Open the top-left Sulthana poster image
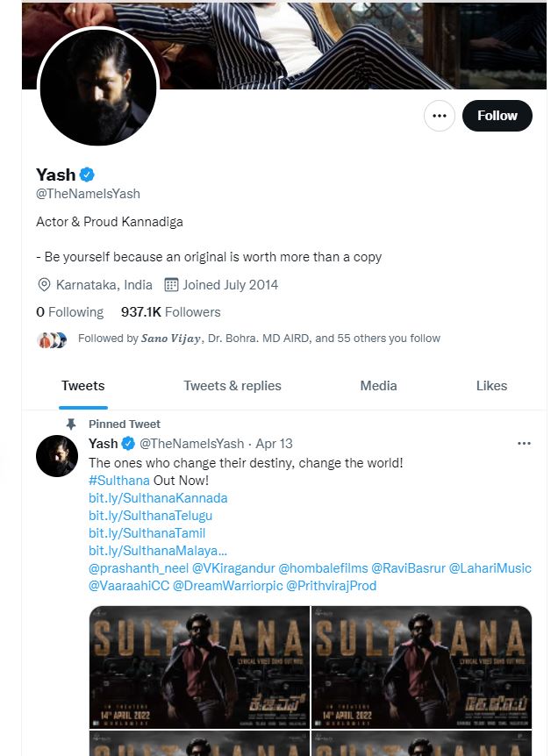558x756 pixels. [x=199, y=667]
